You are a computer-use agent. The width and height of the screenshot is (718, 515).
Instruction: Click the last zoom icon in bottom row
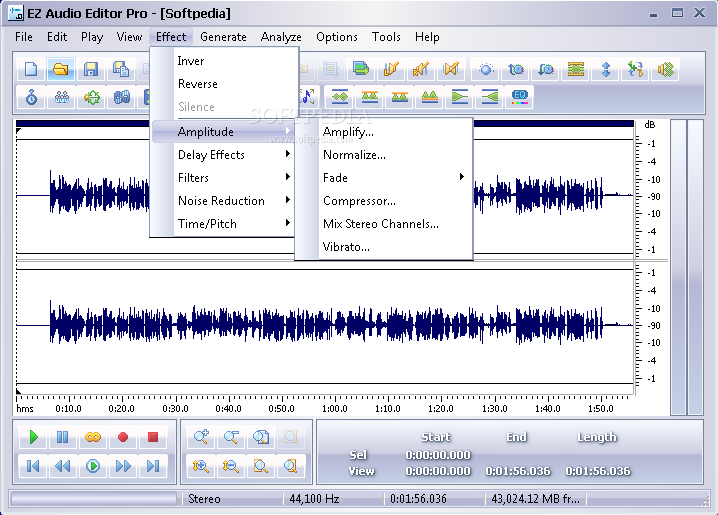click(x=291, y=466)
